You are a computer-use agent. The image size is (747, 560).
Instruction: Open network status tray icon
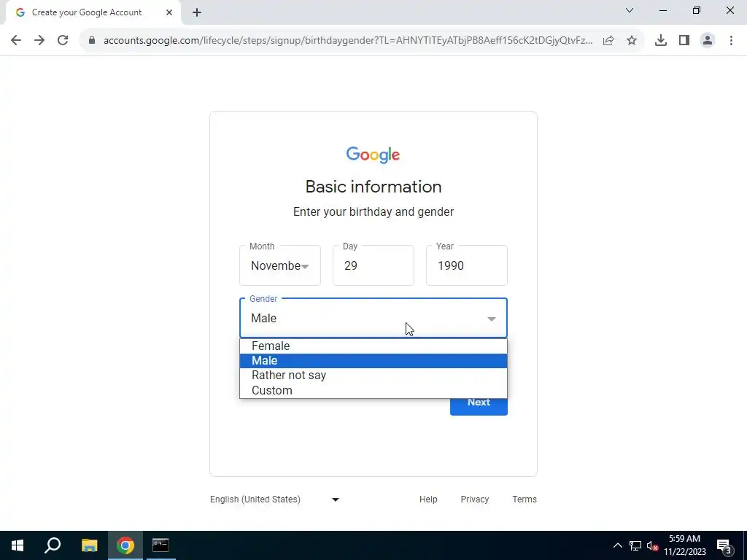pyautogui.click(x=635, y=545)
